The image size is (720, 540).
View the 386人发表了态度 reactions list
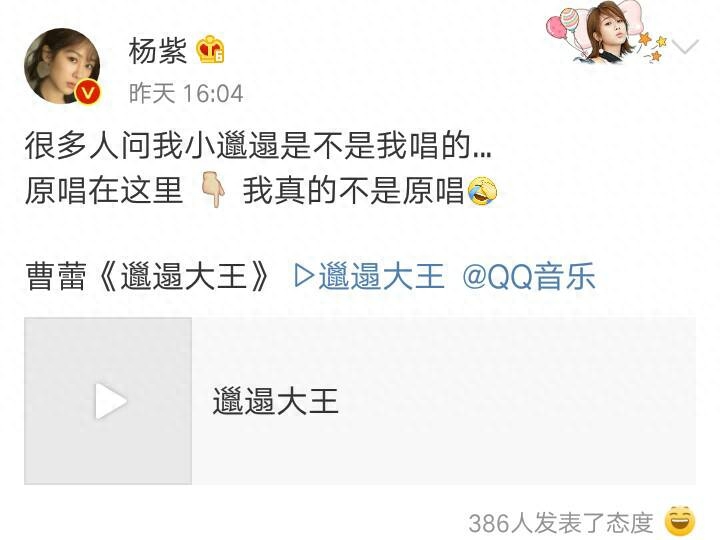point(561,523)
